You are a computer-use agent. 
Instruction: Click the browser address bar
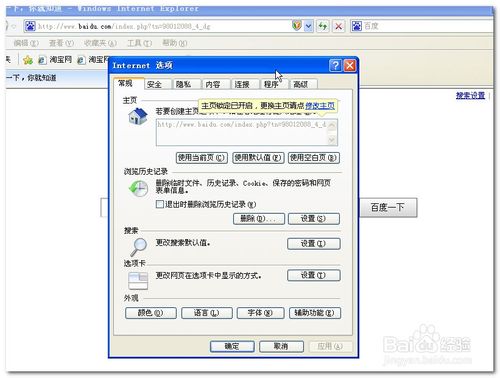(x=163, y=26)
